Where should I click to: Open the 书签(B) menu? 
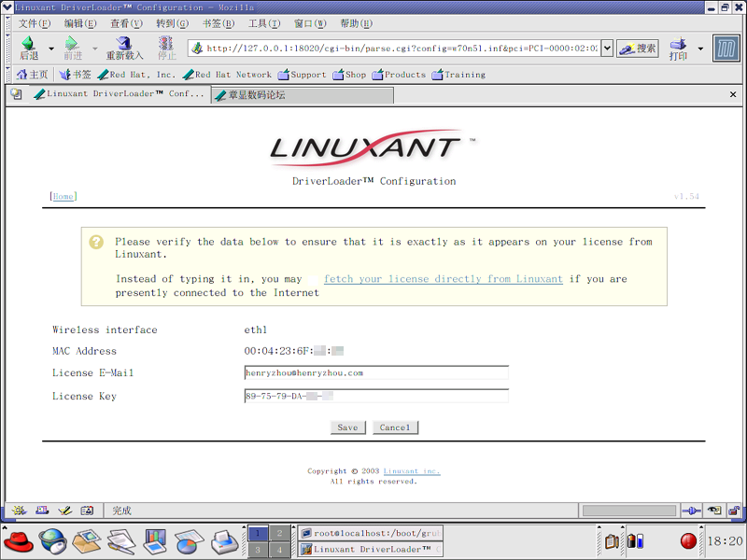tap(218, 23)
